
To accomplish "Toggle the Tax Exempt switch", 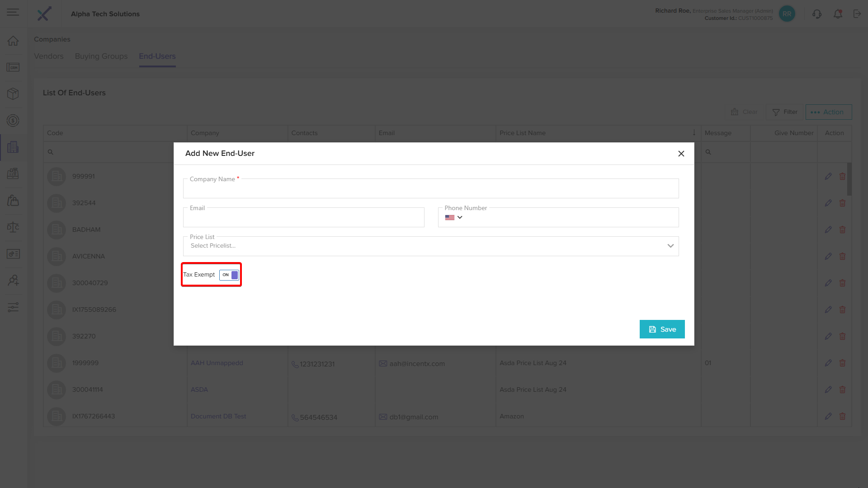I will (229, 275).
